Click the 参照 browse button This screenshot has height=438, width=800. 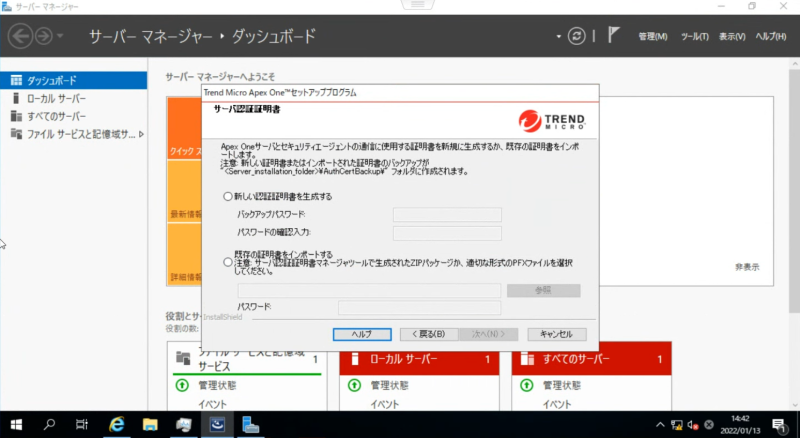coord(543,290)
